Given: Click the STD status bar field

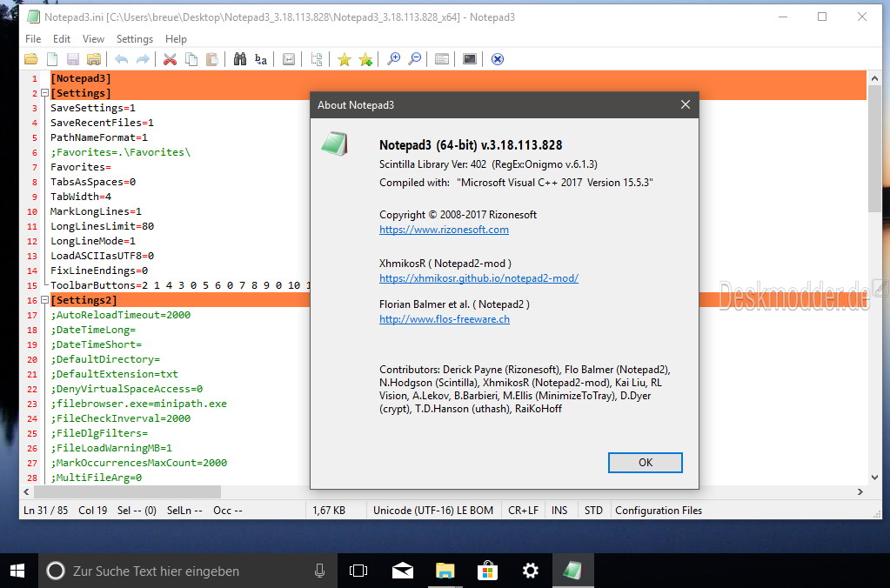Looking at the screenshot, I should click(593, 511).
